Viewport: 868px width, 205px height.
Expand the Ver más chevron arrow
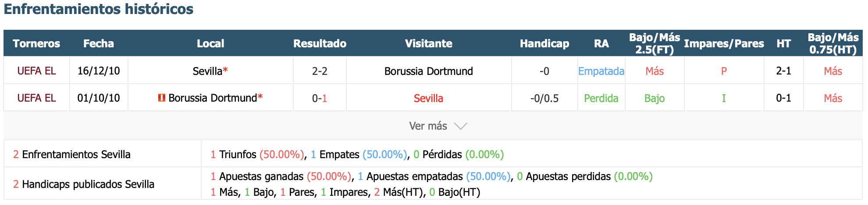[461, 126]
